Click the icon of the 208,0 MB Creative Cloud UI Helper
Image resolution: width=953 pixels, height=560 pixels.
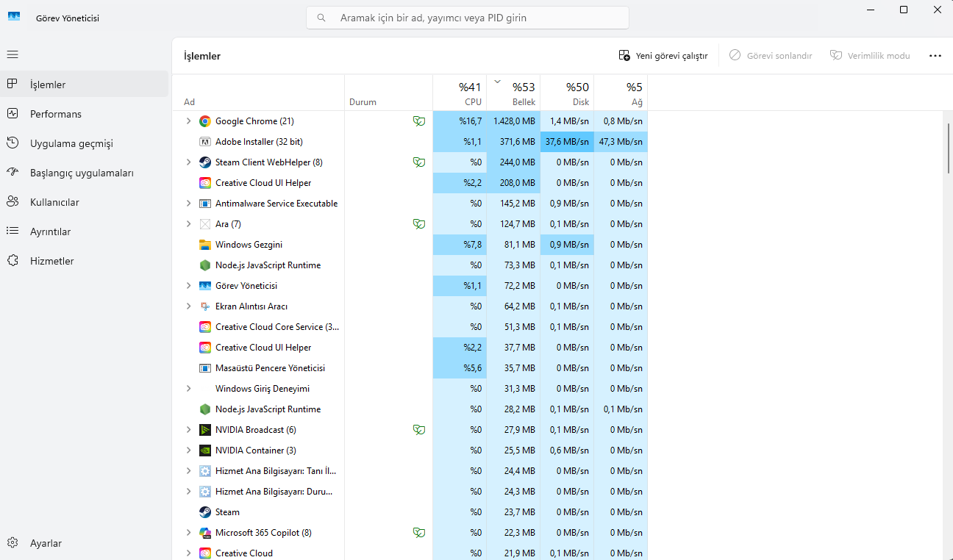tap(205, 183)
